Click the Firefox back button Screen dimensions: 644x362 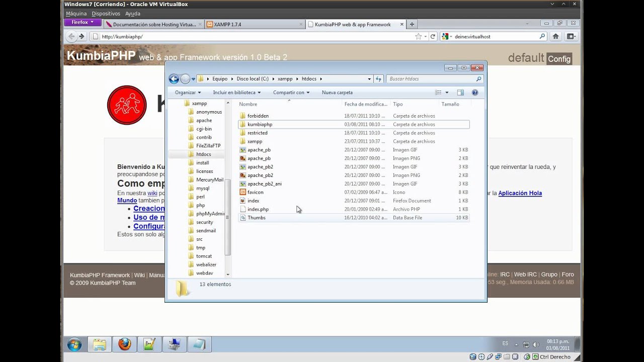click(71, 36)
